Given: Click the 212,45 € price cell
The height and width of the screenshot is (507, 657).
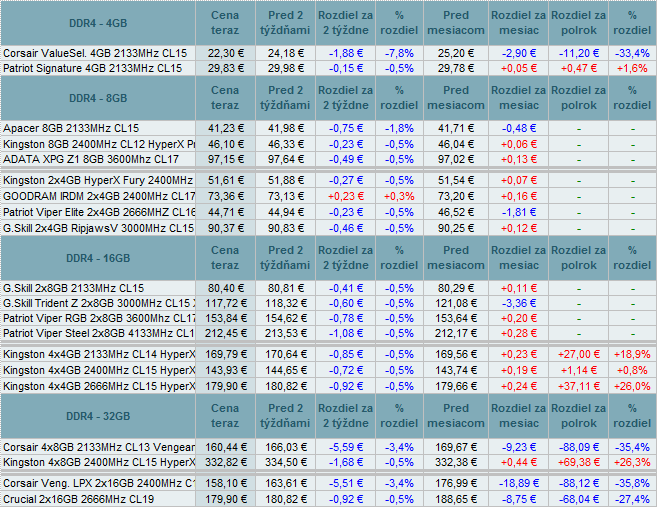Looking at the screenshot, I should [x=225, y=334].
